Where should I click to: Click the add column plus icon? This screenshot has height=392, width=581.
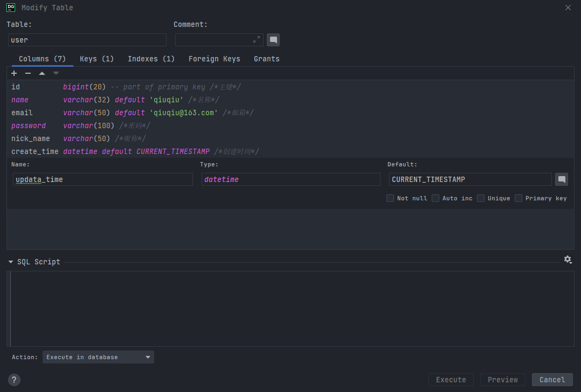point(14,73)
